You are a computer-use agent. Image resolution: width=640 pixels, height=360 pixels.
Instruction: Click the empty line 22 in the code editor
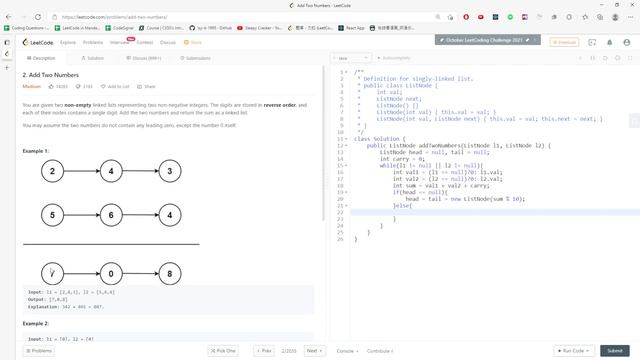point(495,212)
